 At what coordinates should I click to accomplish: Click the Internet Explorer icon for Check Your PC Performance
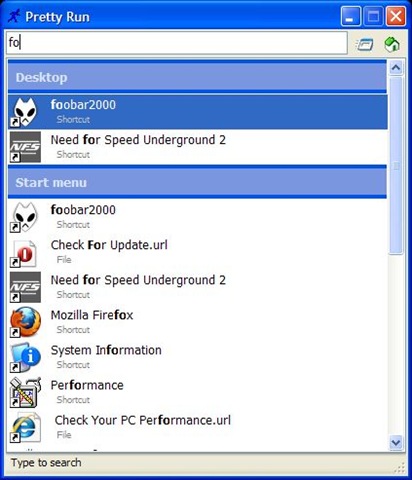pyautogui.click(x=25, y=427)
